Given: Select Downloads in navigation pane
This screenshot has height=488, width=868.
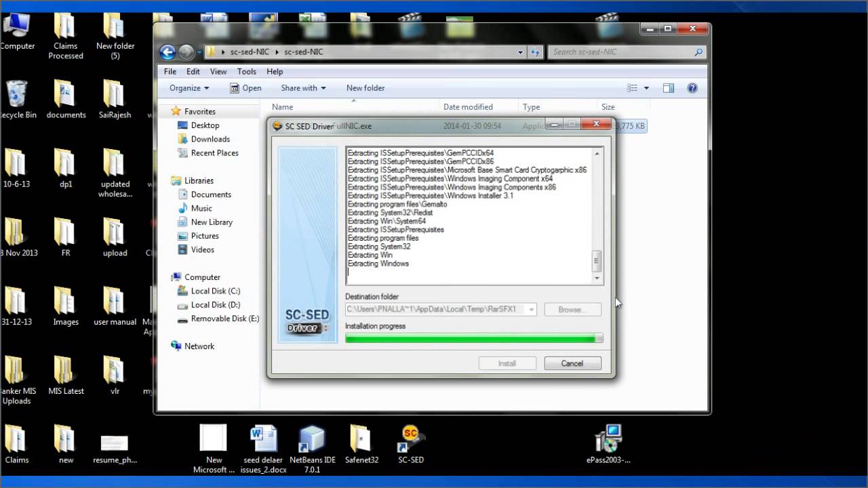Looking at the screenshot, I should click(203, 139).
